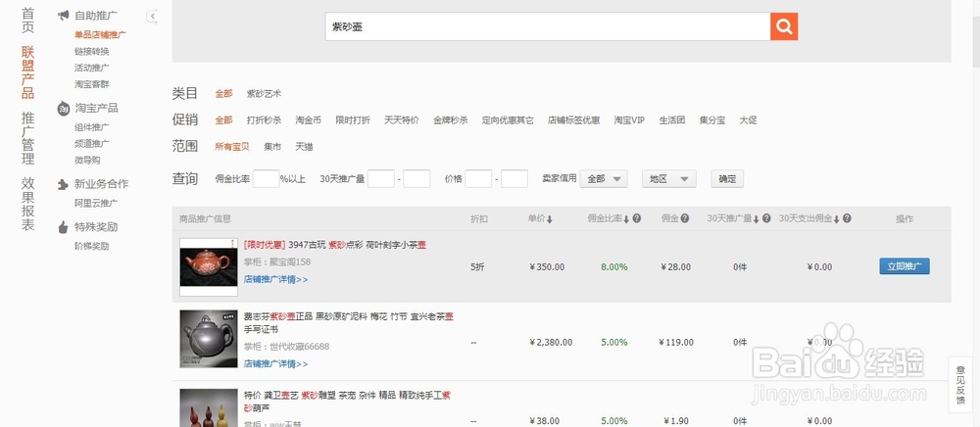Filter promotion by 淘宝VIP
Image resolution: width=980 pixels, height=427 pixels.
pyautogui.click(x=629, y=120)
